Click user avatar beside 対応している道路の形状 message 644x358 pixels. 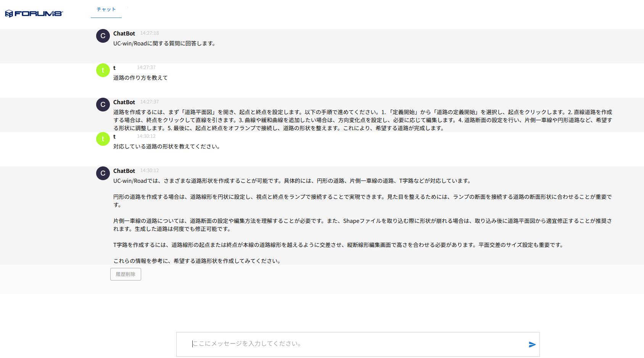click(103, 139)
